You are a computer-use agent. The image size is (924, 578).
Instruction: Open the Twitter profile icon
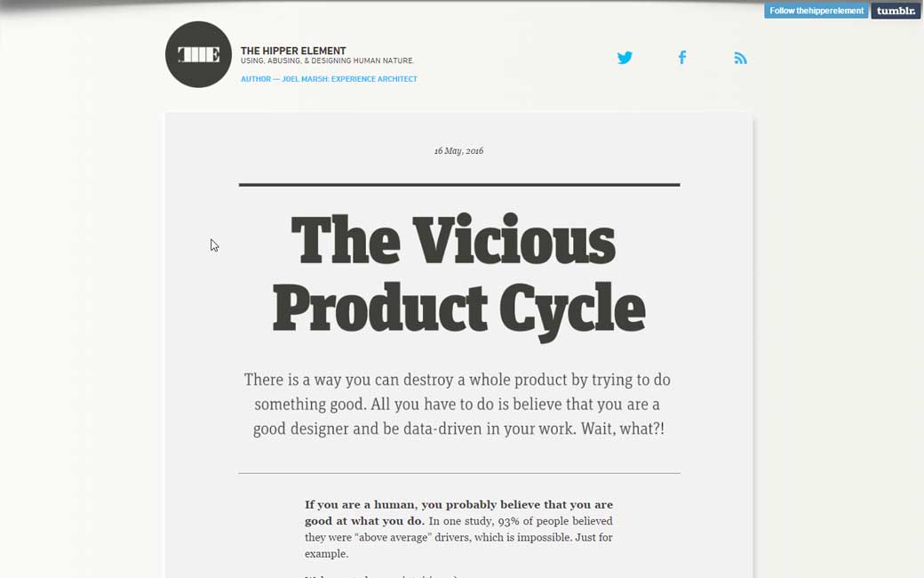[625, 58]
